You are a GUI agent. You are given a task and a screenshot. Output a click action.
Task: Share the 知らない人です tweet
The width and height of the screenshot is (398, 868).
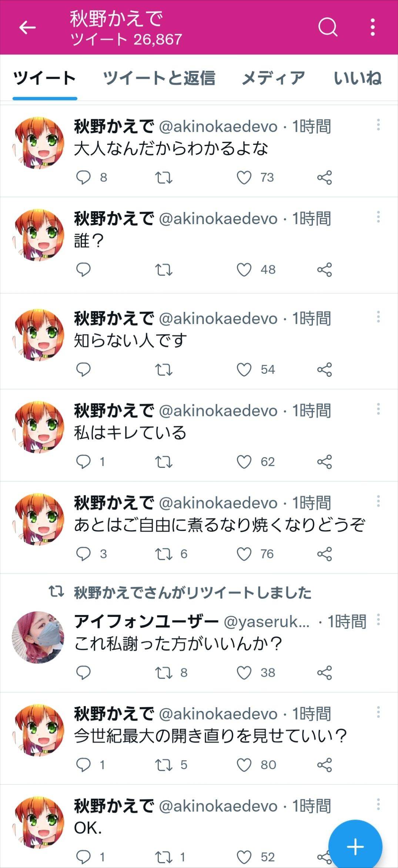coord(324,370)
